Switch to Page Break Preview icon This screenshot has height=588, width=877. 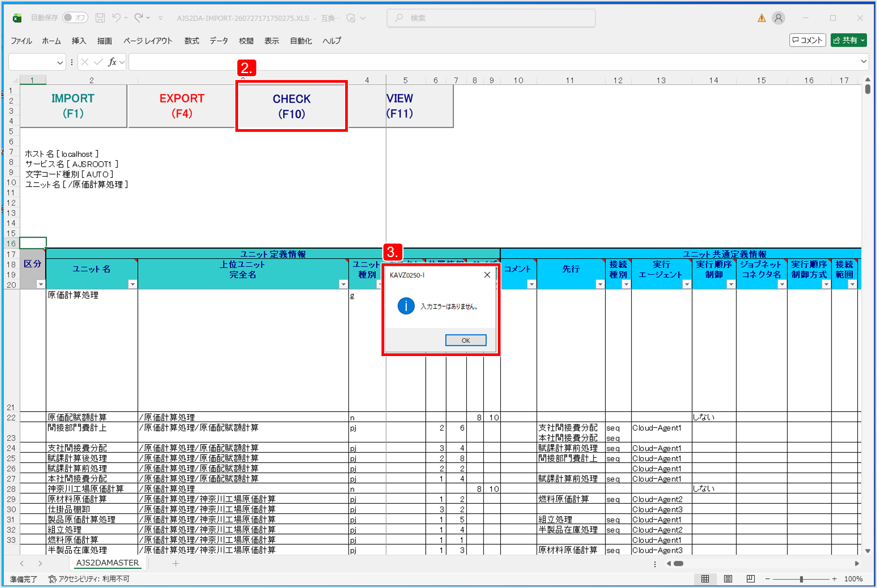[x=750, y=579]
